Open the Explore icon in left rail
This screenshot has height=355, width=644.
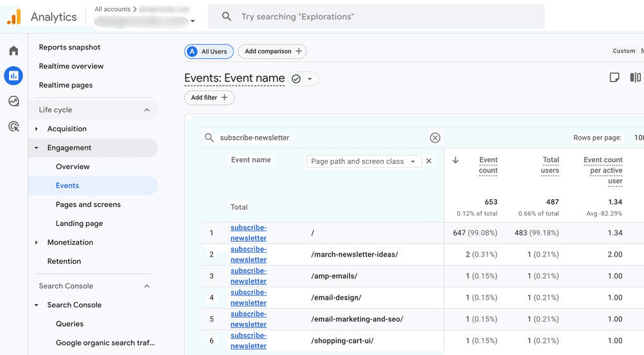14,101
